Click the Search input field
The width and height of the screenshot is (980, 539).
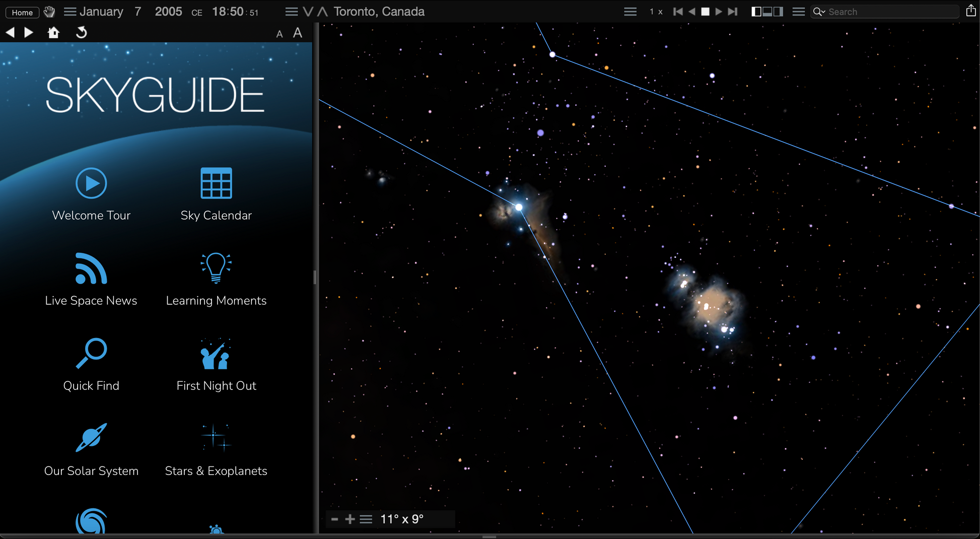coord(891,12)
